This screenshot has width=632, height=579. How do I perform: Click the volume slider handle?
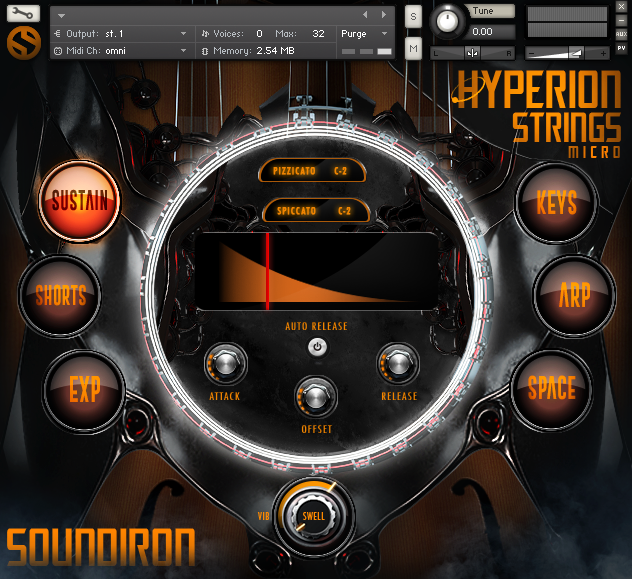tap(576, 53)
